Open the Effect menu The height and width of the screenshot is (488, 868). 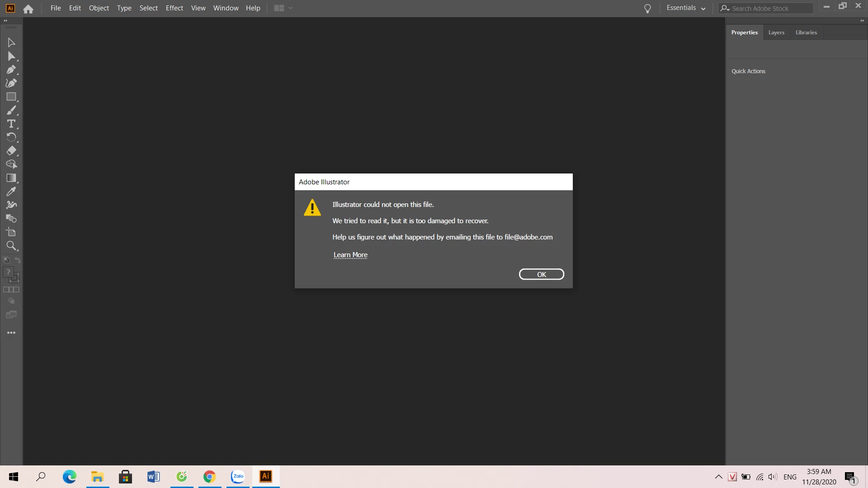click(174, 8)
